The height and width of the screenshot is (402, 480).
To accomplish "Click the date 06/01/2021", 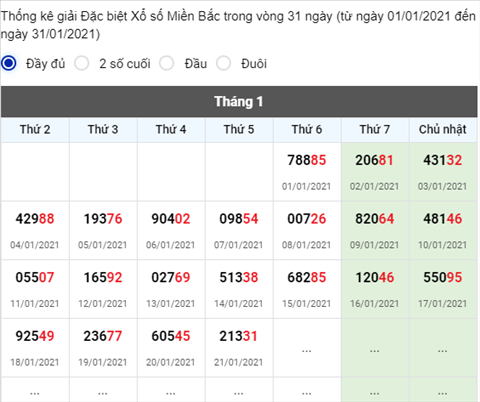I will (170, 245).
